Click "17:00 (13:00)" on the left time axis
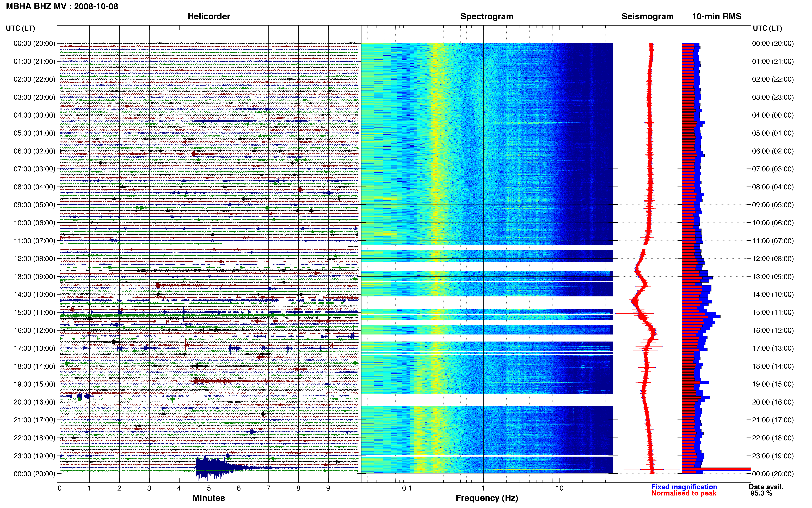The image size is (812, 508). pyautogui.click(x=34, y=348)
